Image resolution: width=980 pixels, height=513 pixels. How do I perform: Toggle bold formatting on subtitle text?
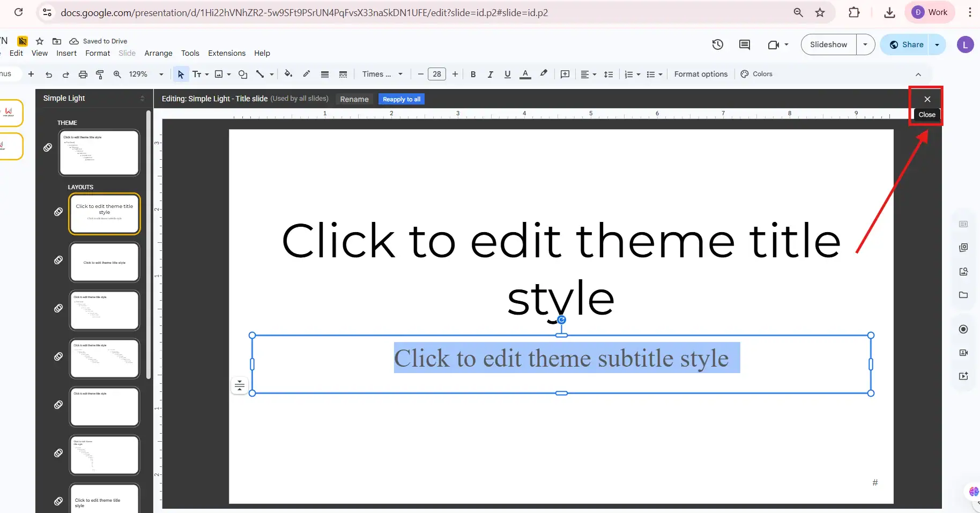(x=473, y=75)
